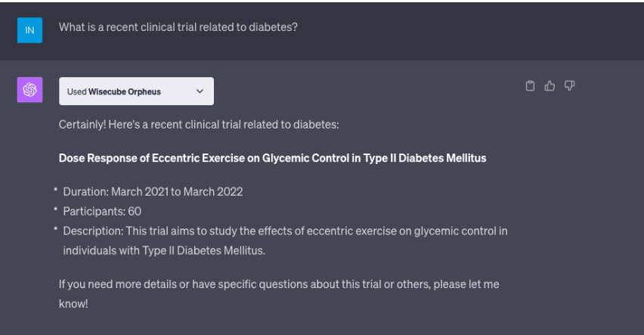Click the Certainly! Here's a recent intro sentence

coord(199,125)
